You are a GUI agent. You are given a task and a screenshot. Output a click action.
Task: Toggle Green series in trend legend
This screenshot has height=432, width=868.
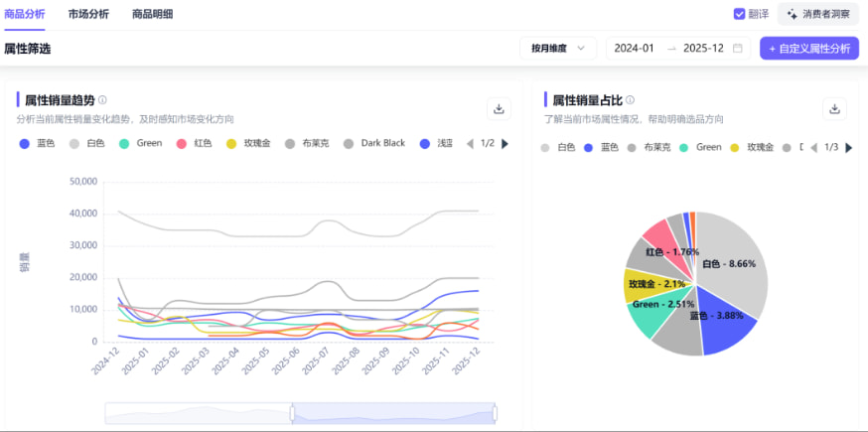coord(141,143)
